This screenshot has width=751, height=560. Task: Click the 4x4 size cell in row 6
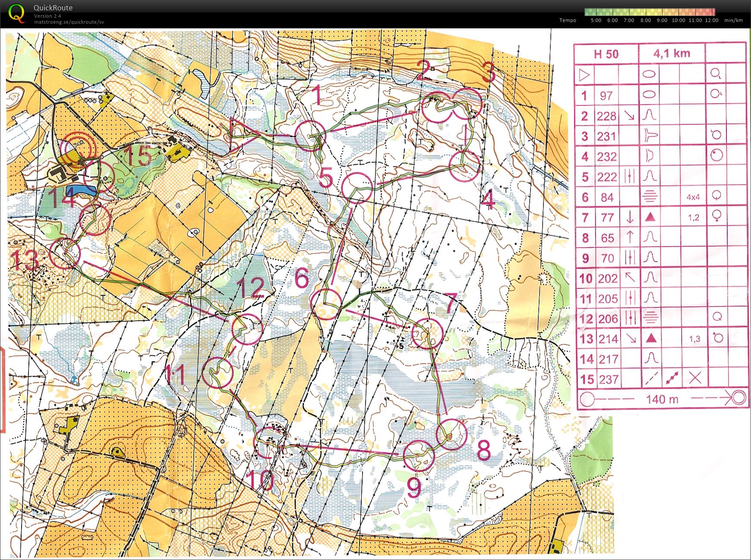tap(693, 197)
